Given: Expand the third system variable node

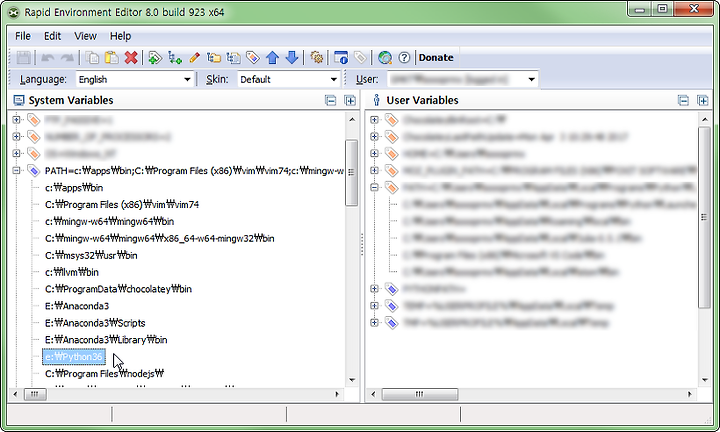Looking at the screenshot, I should click(17, 153).
